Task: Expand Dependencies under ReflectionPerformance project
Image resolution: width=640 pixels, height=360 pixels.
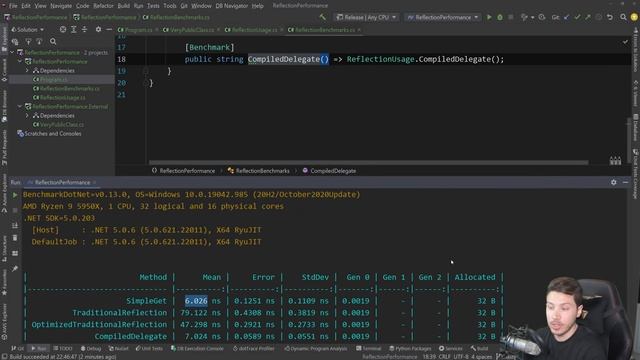Action: click(27, 71)
